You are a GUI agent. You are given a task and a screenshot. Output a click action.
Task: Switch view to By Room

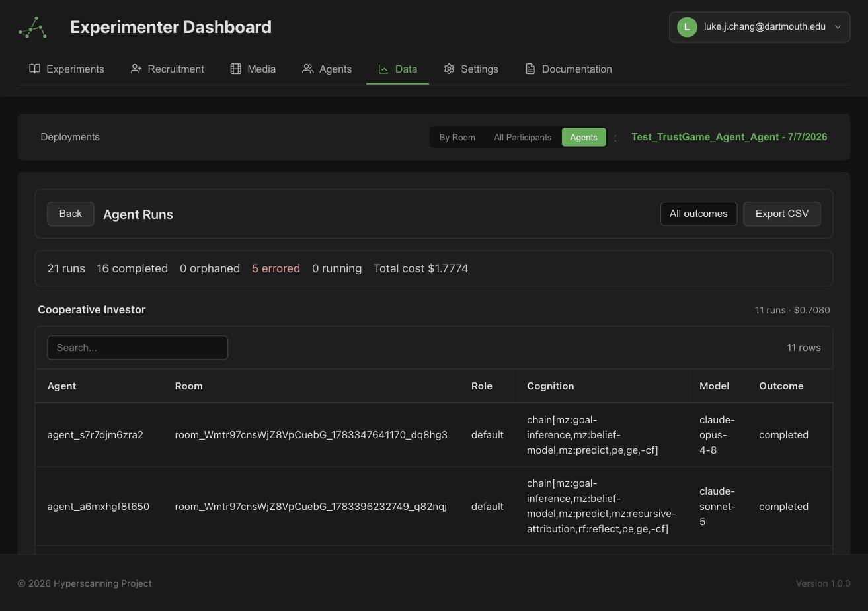(457, 137)
